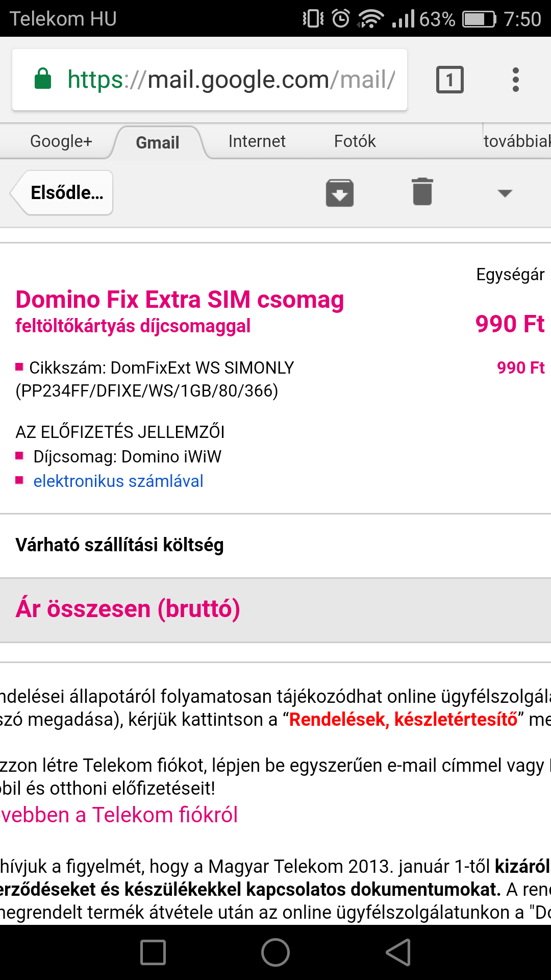Screen dimensions: 551x980
Task: Expand the továbbiak menu
Action: pyautogui.click(x=517, y=141)
